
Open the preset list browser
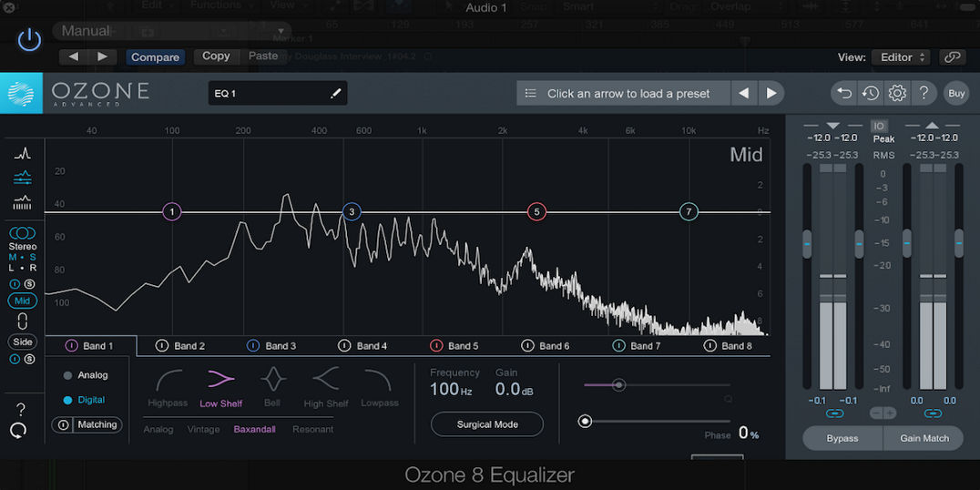(531, 93)
